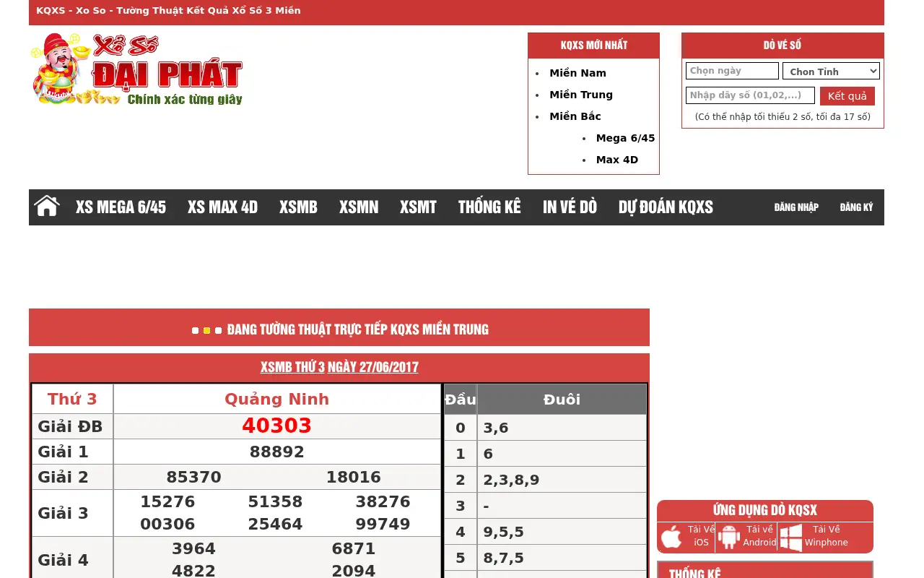Open XS MEGA 6/45 menu item
Screen dimensions: 924x578
coord(121,207)
